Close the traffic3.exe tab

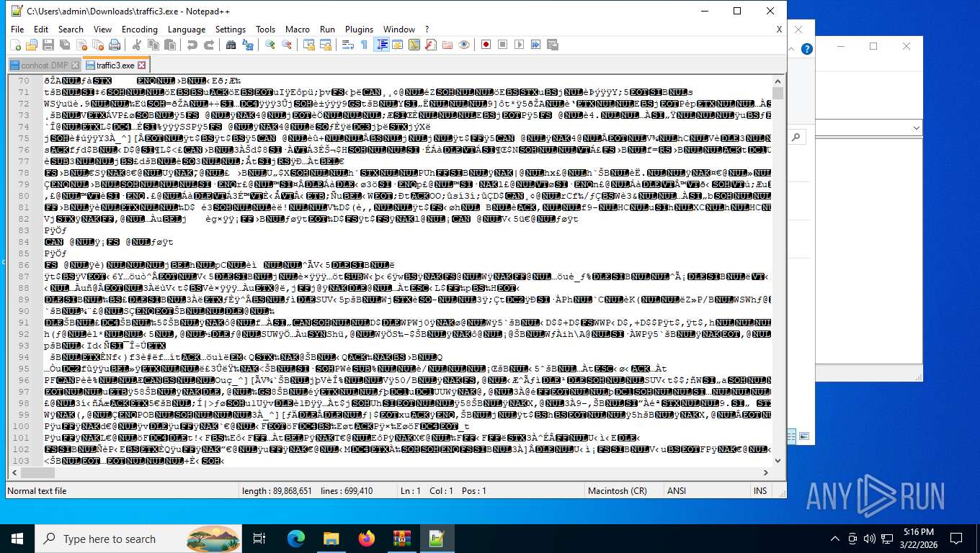[141, 65]
